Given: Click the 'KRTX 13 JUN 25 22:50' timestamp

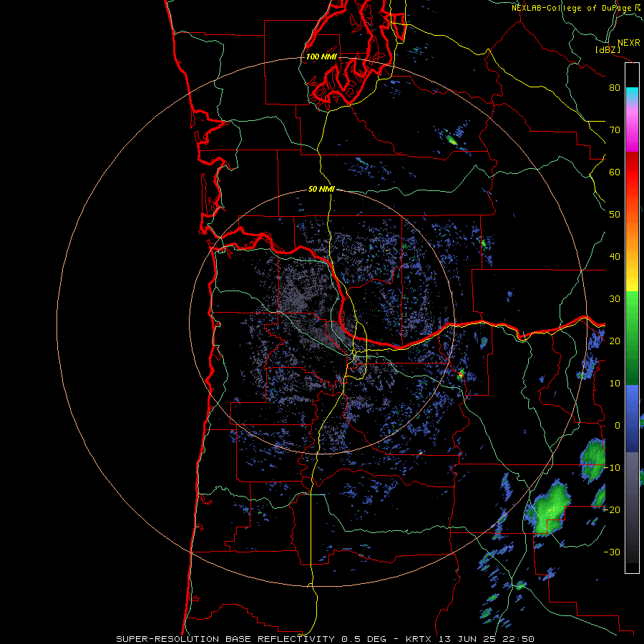Looking at the screenshot, I should pyautogui.click(x=470, y=639).
